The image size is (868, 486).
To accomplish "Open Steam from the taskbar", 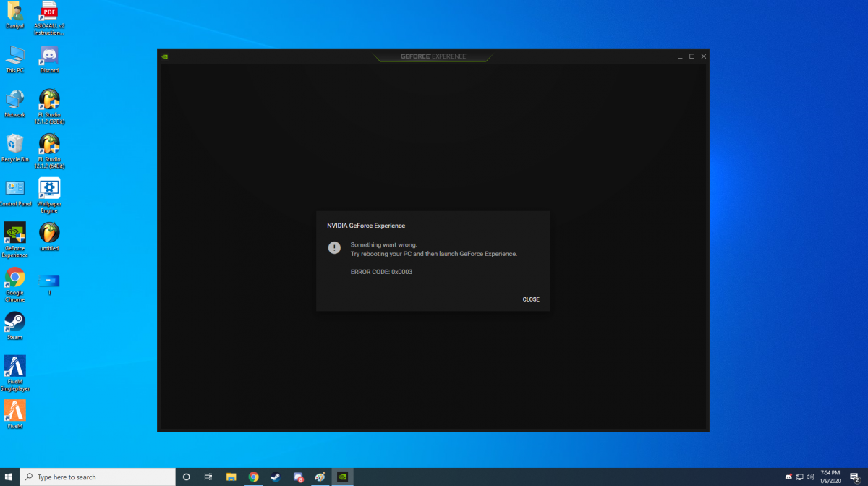I will tap(276, 477).
